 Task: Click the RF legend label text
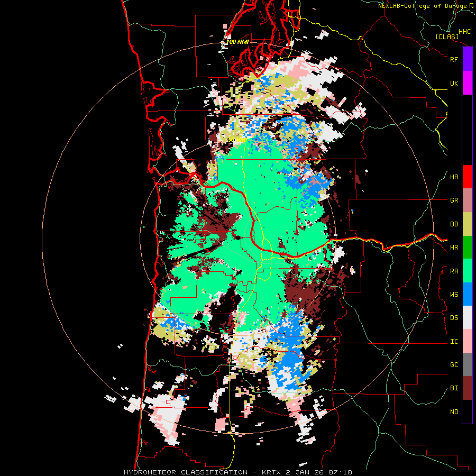click(x=454, y=59)
